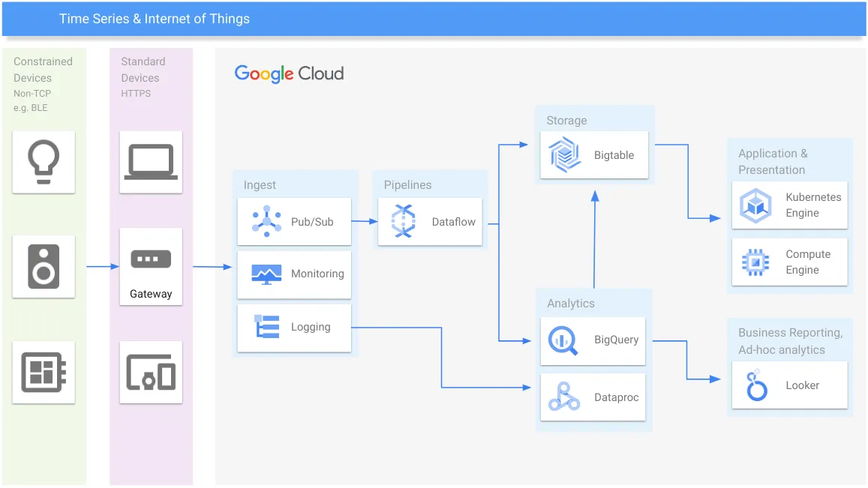Viewport: 868px width, 488px height.
Task: Click the tablet and phone devices icon
Action: (x=151, y=373)
